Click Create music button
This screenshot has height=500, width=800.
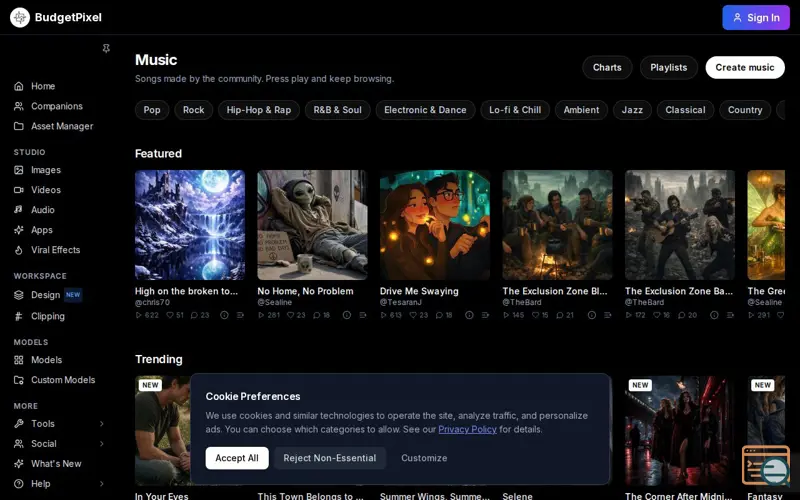[745, 67]
